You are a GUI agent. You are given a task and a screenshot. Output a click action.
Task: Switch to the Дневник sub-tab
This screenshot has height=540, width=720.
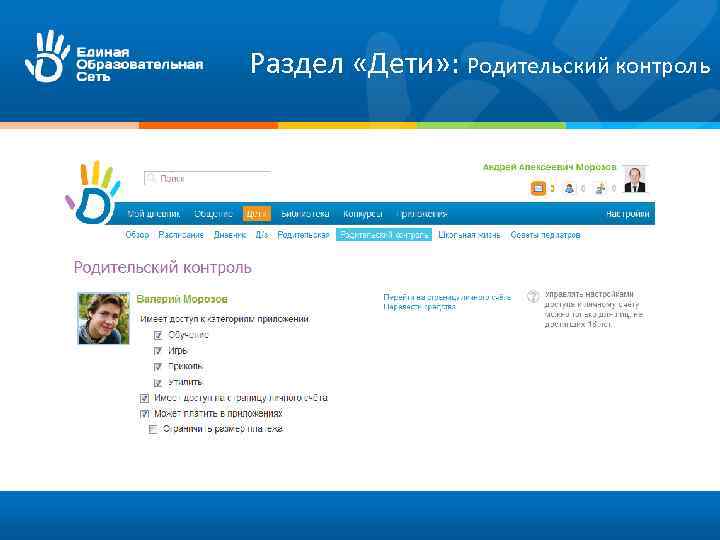[230, 235]
